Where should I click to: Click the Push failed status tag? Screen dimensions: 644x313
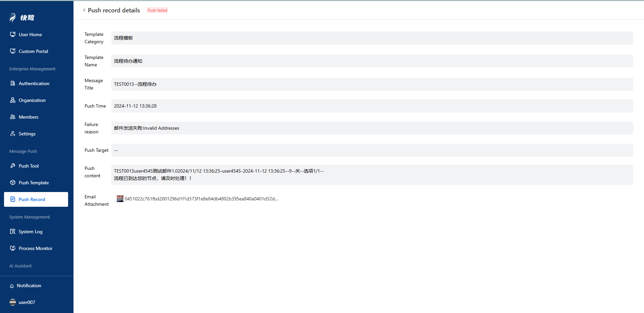pos(157,10)
